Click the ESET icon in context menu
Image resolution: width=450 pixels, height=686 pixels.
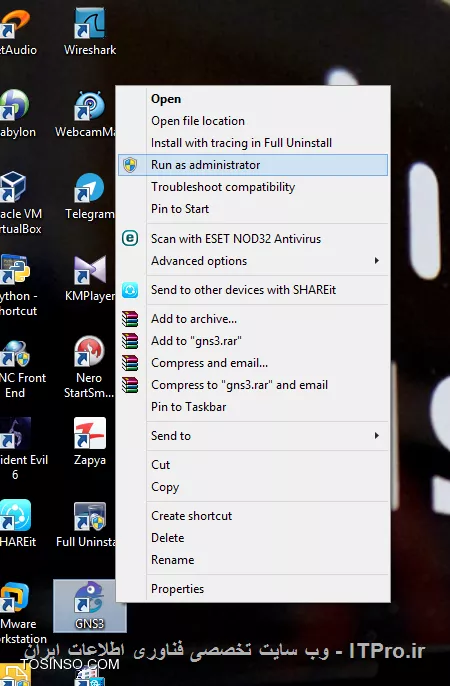click(130, 238)
